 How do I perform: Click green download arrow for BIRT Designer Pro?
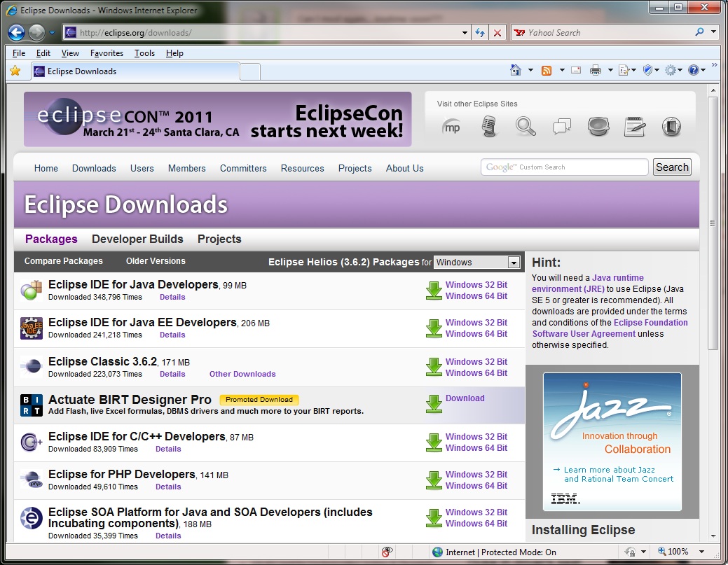[x=434, y=403]
